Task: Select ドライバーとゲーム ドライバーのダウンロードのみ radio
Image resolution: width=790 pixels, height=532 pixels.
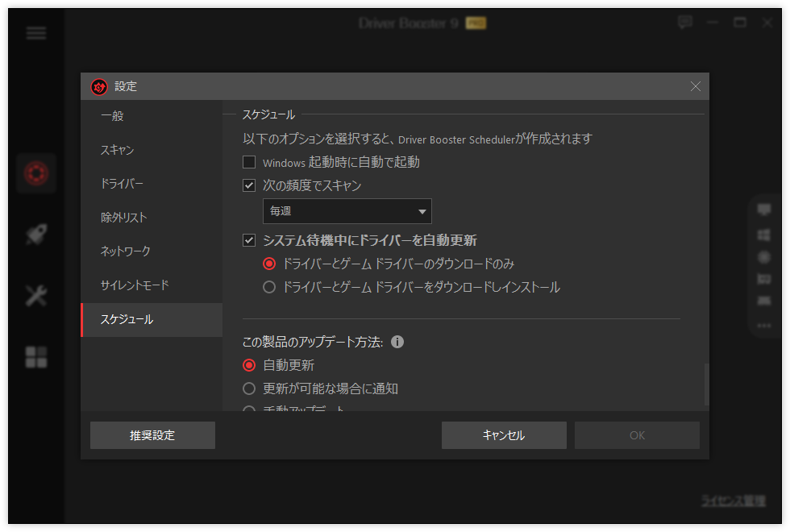Action: (269, 264)
